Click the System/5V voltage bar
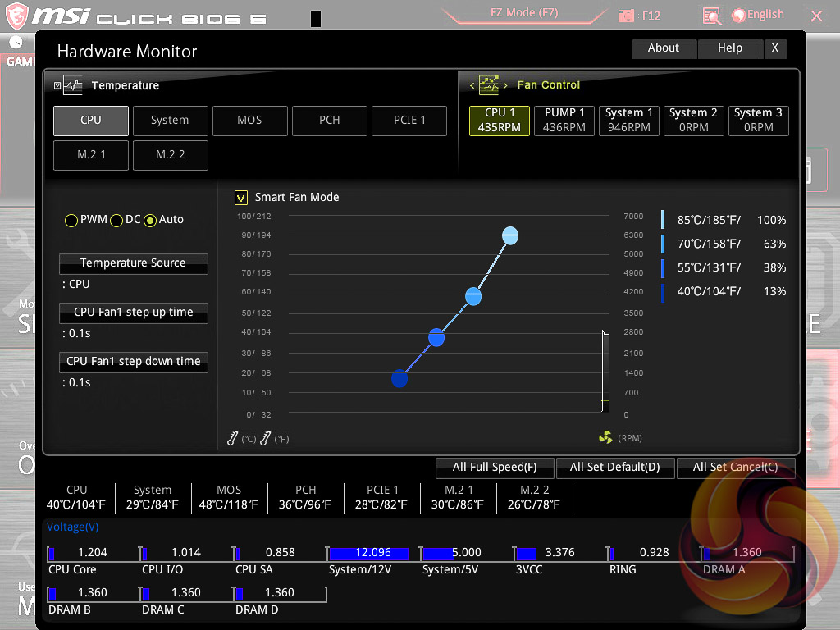840x630 pixels. (x=466, y=554)
